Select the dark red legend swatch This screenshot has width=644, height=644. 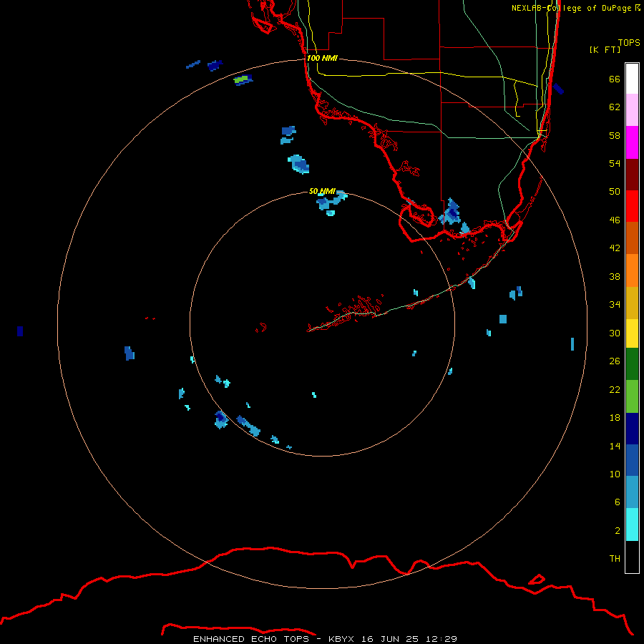[x=632, y=175]
